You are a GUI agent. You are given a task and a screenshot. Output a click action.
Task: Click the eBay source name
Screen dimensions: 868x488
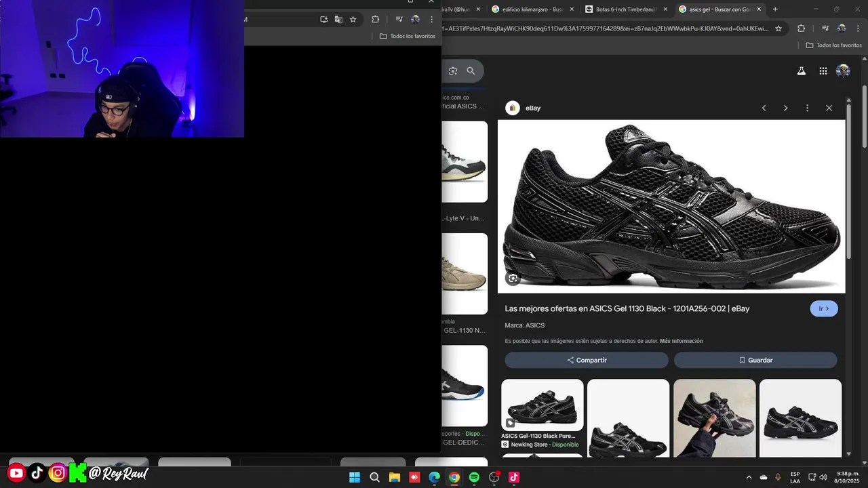pos(533,108)
